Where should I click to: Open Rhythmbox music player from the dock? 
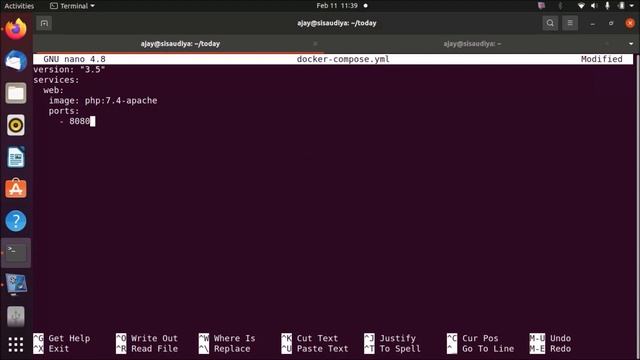16,125
